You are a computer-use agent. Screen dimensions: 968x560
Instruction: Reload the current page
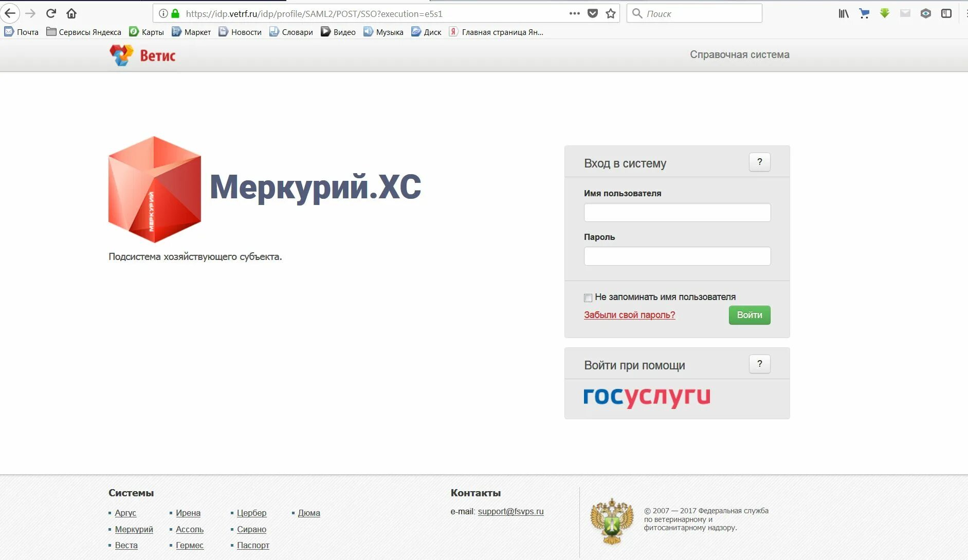tap(51, 13)
